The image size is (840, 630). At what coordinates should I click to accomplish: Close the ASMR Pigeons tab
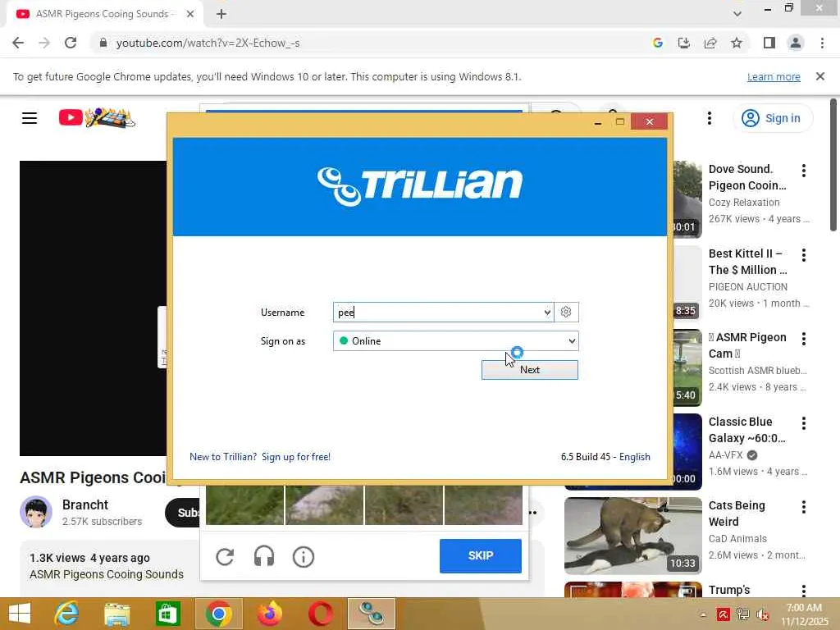[190, 14]
